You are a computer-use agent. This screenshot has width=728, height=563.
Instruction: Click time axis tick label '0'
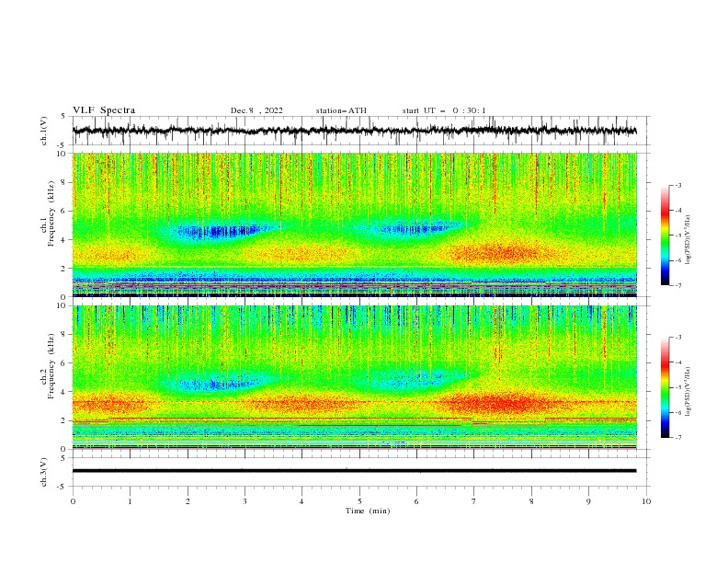pos(73,501)
